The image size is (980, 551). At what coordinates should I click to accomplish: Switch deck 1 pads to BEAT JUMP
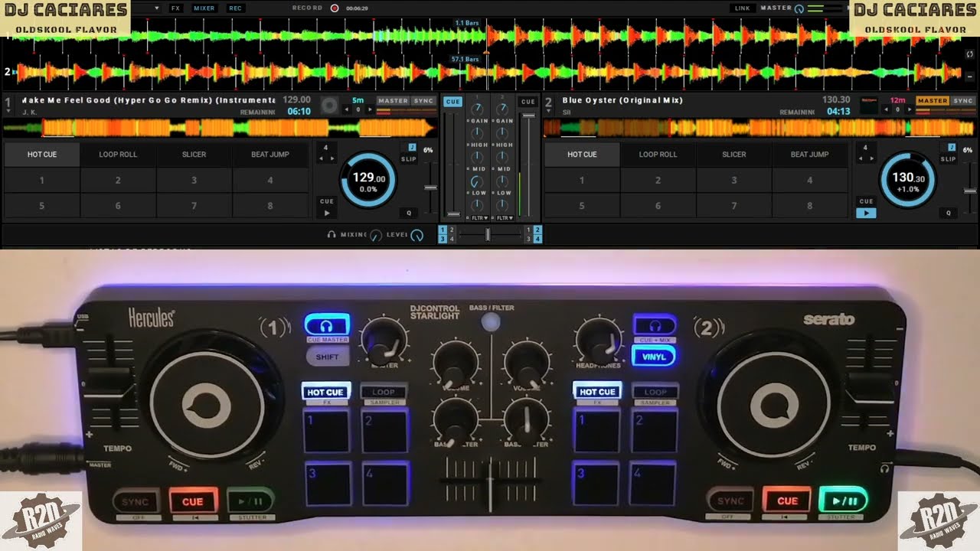[270, 155]
